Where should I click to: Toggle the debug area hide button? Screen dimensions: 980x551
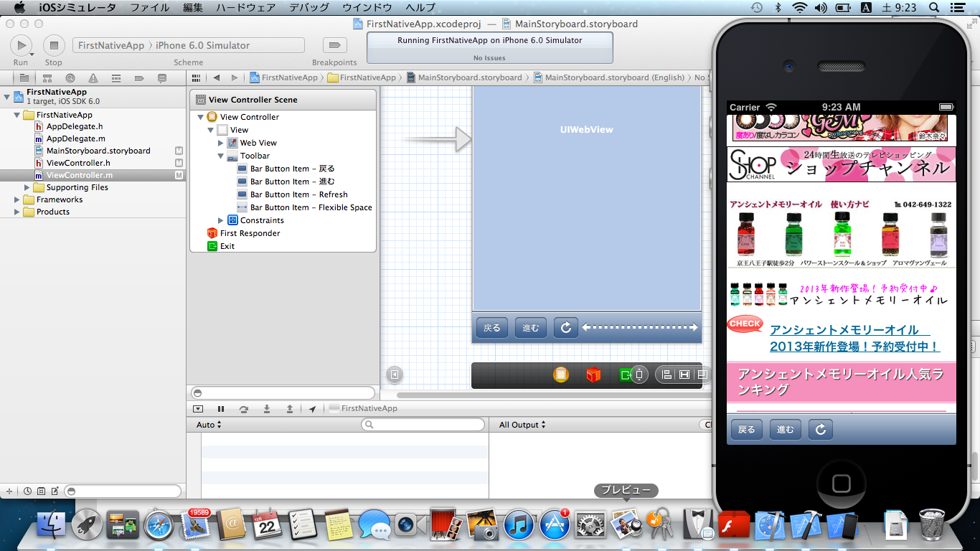pos(199,409)
